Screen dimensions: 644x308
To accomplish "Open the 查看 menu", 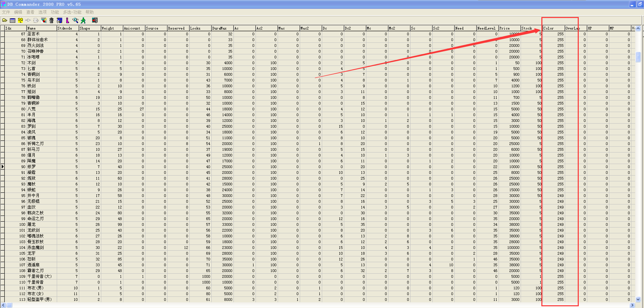I will [30, 12].
